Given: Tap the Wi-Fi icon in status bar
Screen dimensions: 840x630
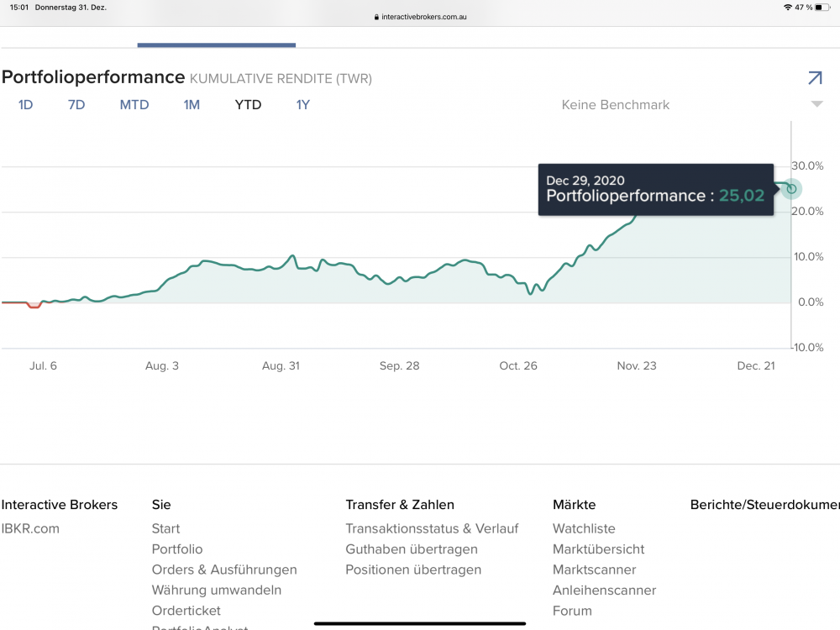Looking at the screenshot, I should point(787,7).
